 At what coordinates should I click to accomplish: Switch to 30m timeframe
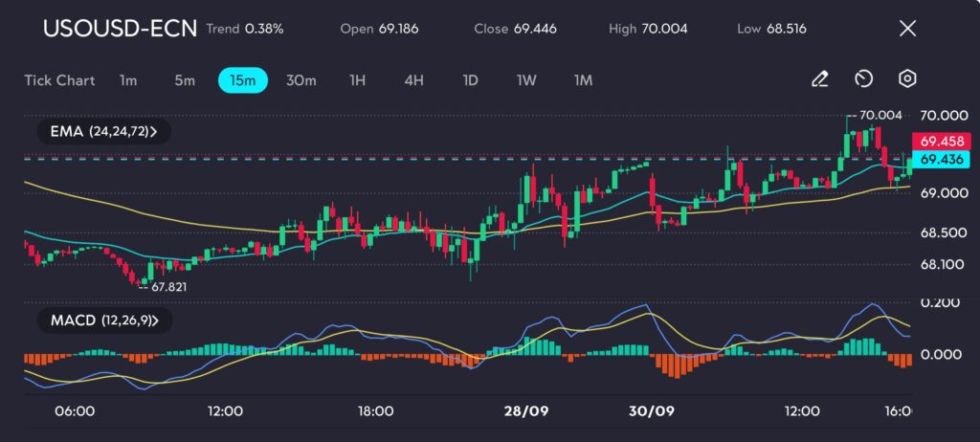point(301,80)
